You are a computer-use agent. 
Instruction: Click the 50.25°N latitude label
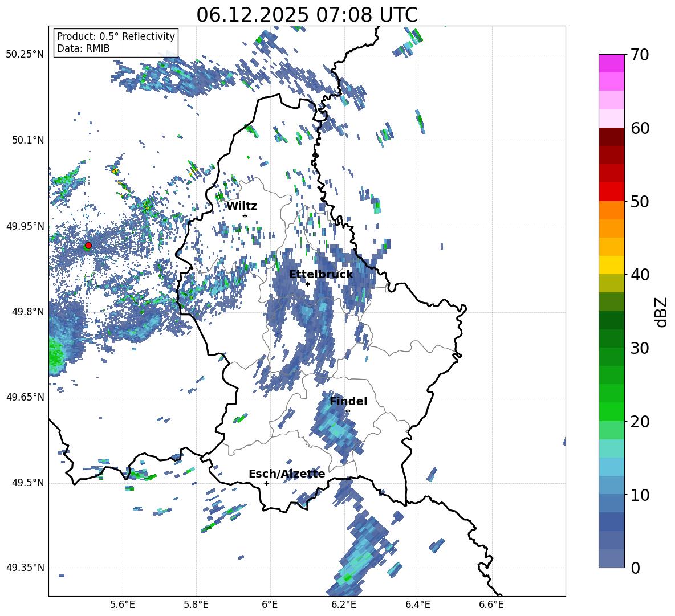point(25,55)
